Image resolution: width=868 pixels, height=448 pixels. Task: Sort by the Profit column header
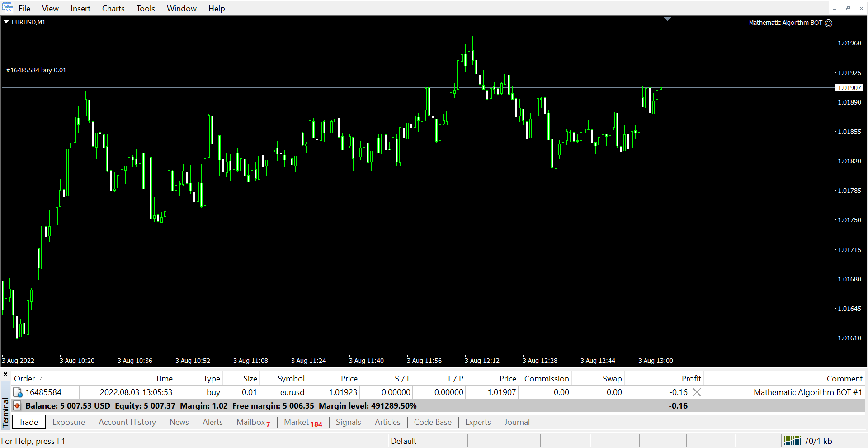coord(664,379)
